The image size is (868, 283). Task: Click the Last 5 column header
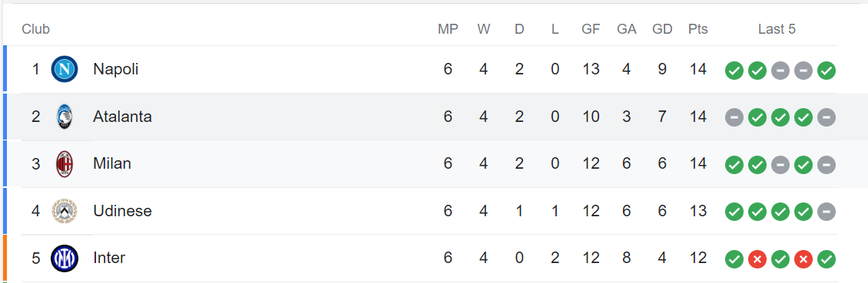click(777, 29)
